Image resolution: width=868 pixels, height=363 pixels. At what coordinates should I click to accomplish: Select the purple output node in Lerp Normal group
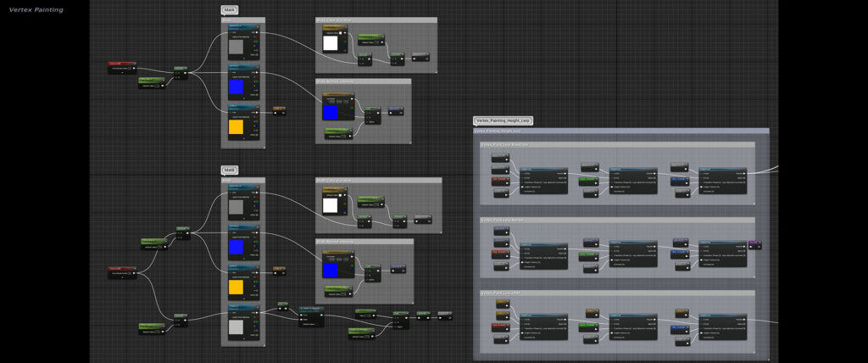[754, 244]
